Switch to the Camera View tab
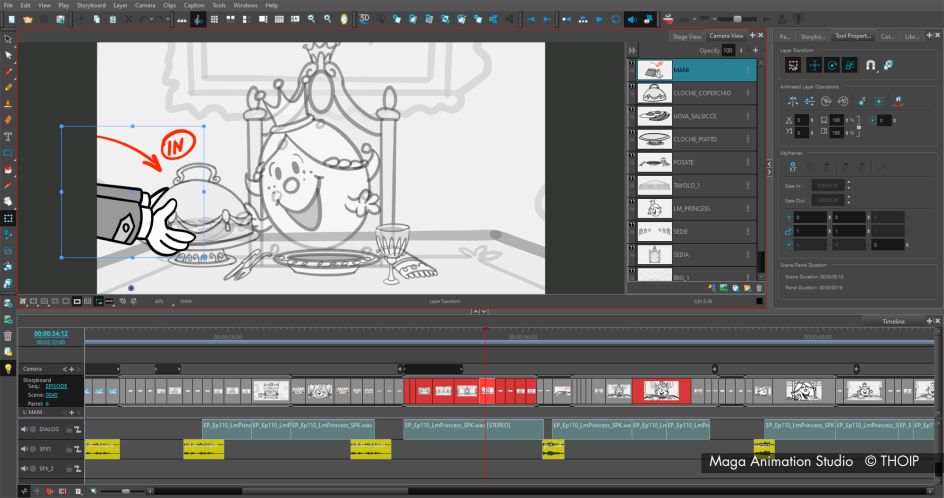Viewport: 944px width, 498px height. click(x=726, y=36)
